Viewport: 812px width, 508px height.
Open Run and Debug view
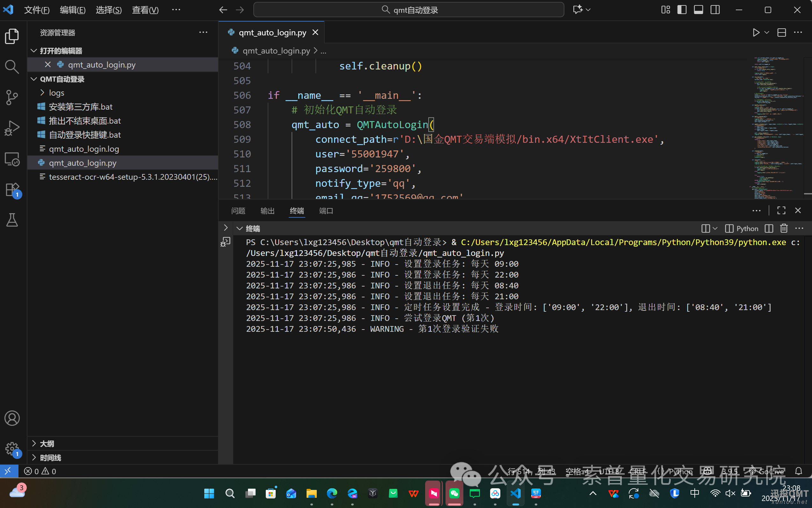[12, 128]
